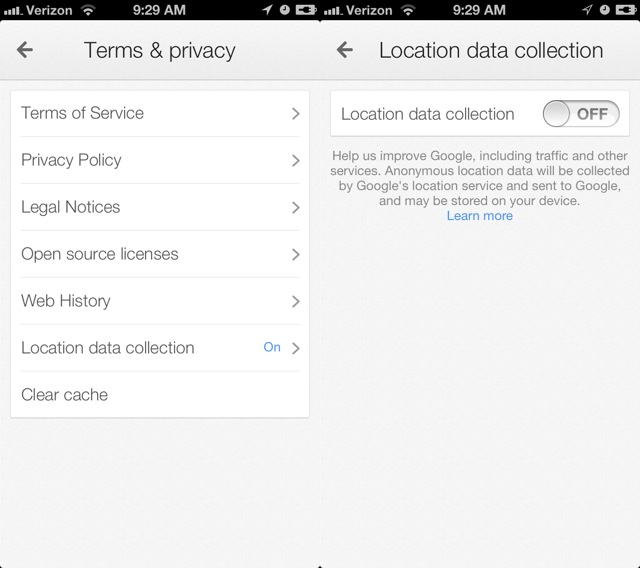640x568 pixels.
Task: Tap Wi-Fi icon in right status bar
Action: [x=408, y=9]
